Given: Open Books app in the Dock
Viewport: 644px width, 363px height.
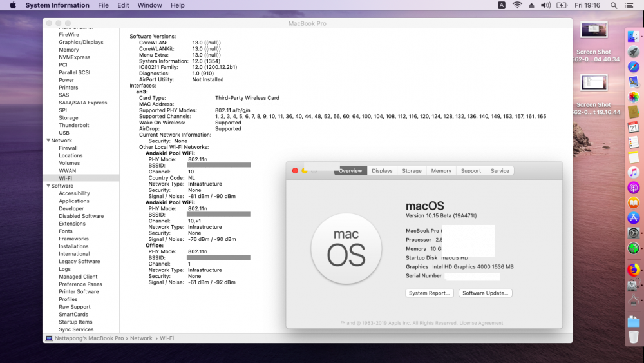Looking at the screenshot, I should [633, 202].
